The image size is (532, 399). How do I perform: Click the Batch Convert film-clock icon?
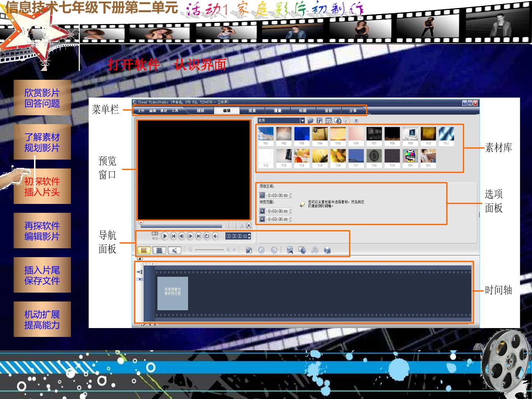302,250
